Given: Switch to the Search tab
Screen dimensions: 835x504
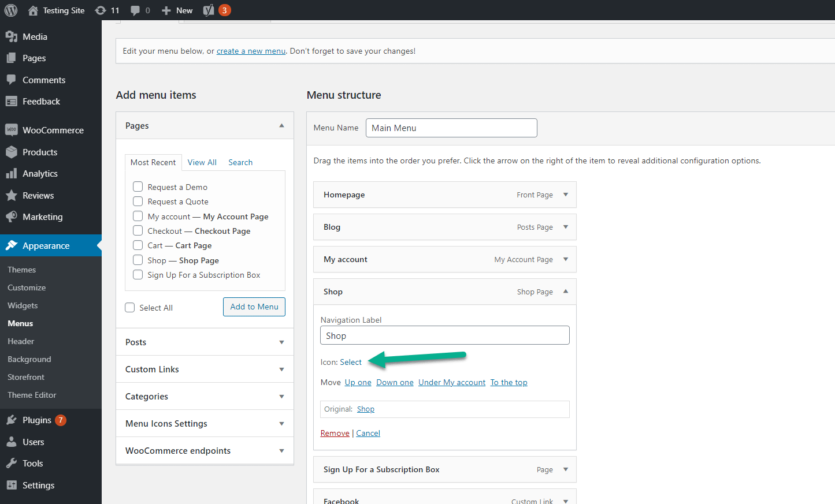Looking at the screenshot, I should tap(240, 162).
